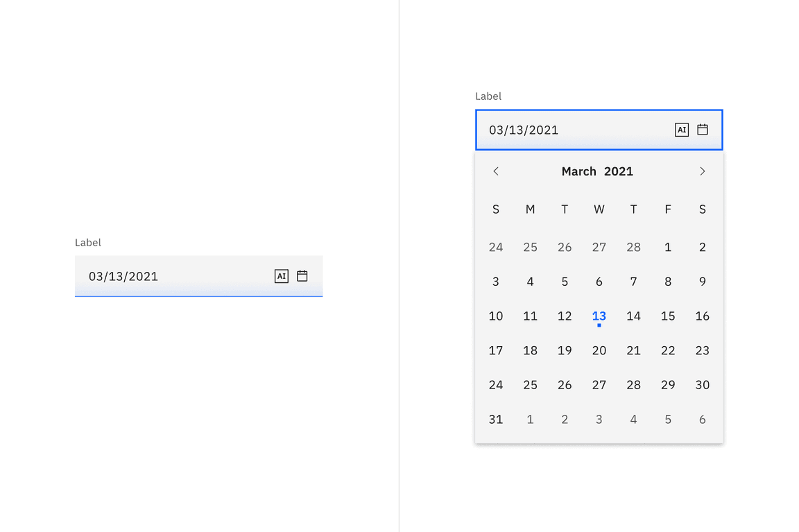Select date 31 at the calendar bottom

(495, 419)
